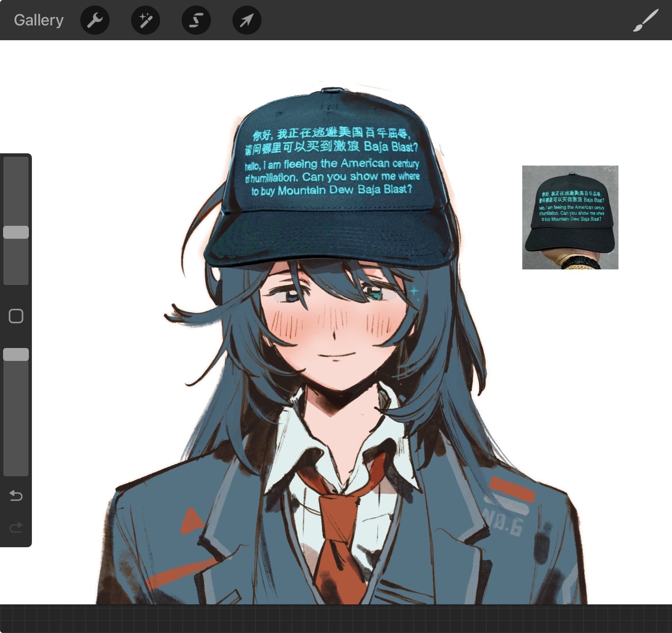Click the brush size slider handle
Image resolution: width=672 pixels, height=633 pixels.
click(16, 232)
